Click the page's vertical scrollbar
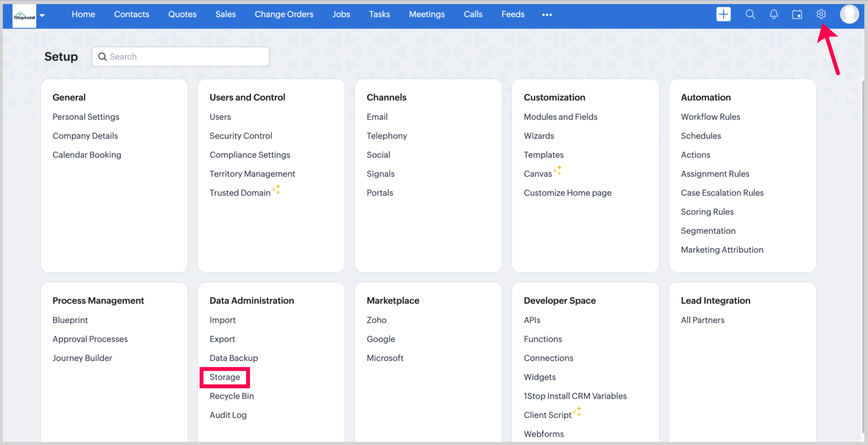Viewport: 868px width, 445px height. point(863,256)
